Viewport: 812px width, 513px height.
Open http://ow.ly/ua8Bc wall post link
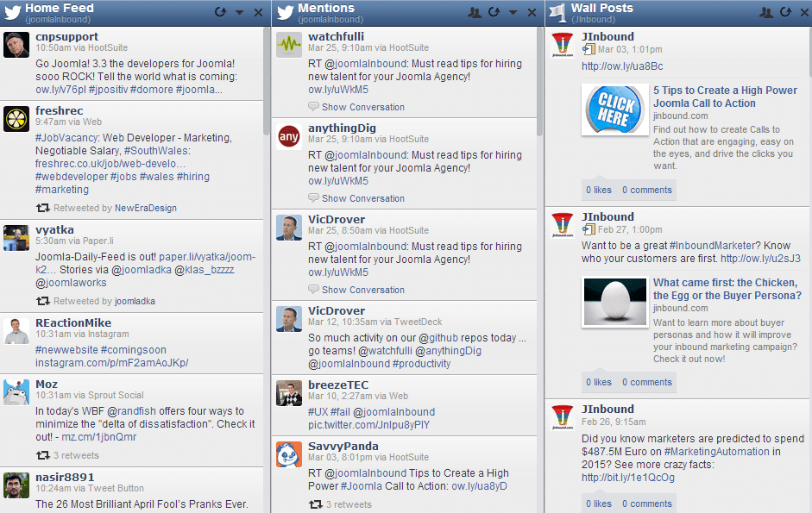point(622,66)
